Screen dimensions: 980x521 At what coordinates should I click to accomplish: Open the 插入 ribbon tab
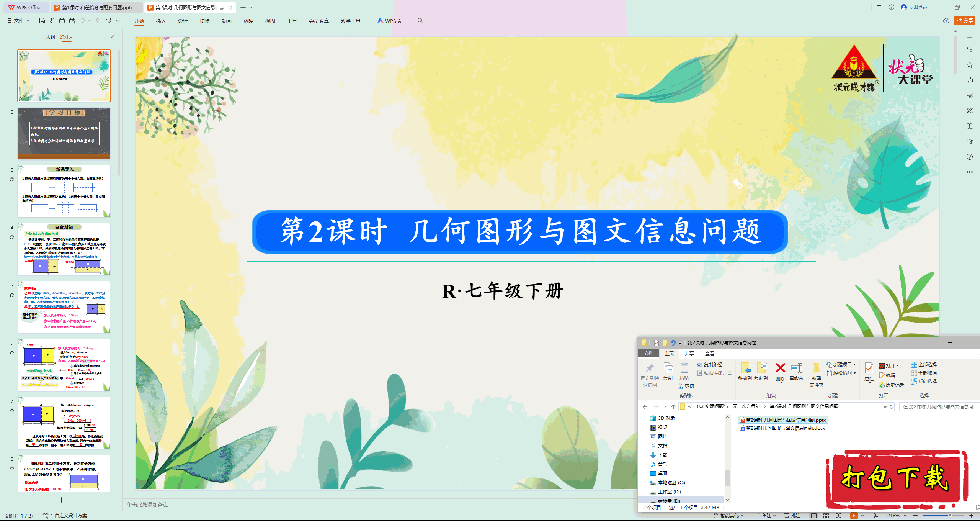pos(161,21)
